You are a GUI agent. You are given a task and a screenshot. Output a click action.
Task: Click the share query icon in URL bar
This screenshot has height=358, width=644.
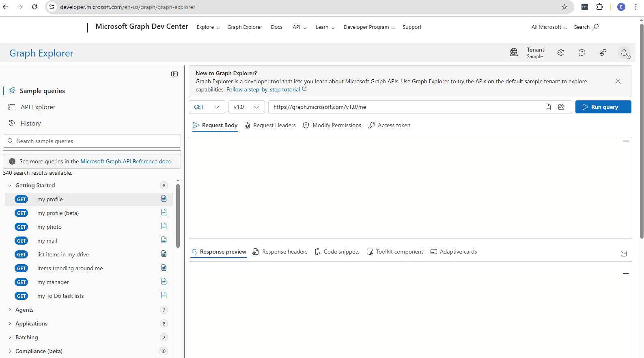click(561, 107)
